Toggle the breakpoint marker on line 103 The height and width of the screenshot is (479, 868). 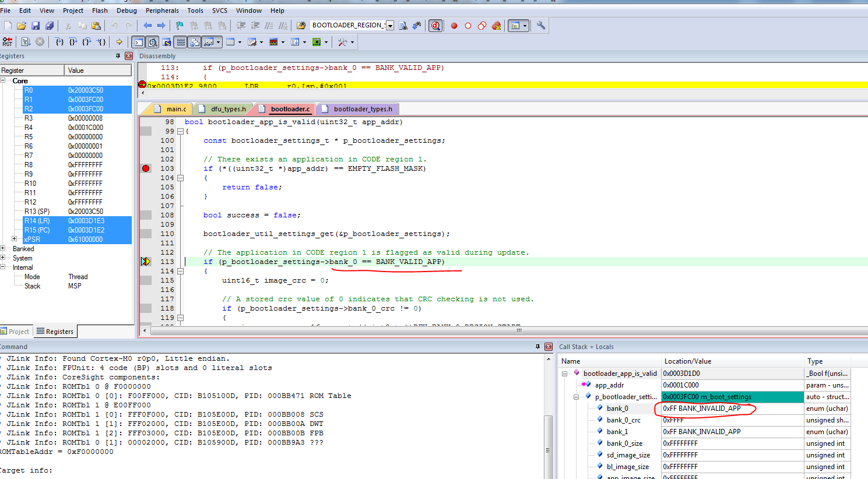point(146,168)
